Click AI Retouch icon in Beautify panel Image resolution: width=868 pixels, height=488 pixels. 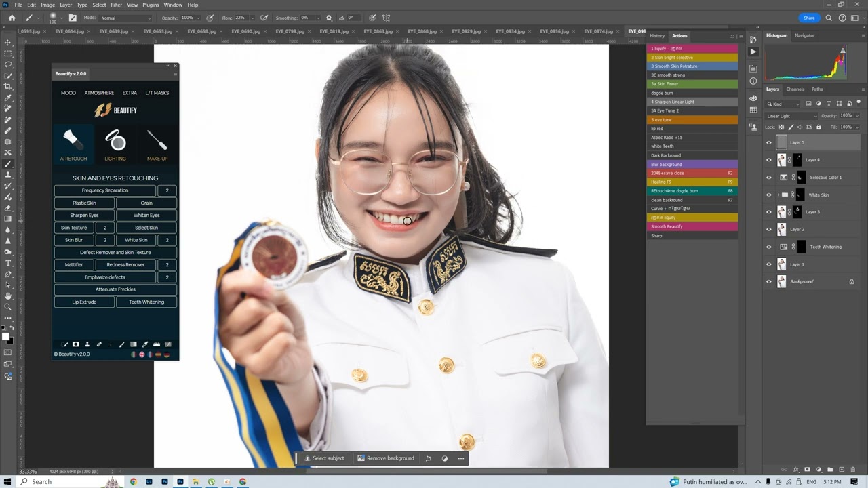point(73,145)
